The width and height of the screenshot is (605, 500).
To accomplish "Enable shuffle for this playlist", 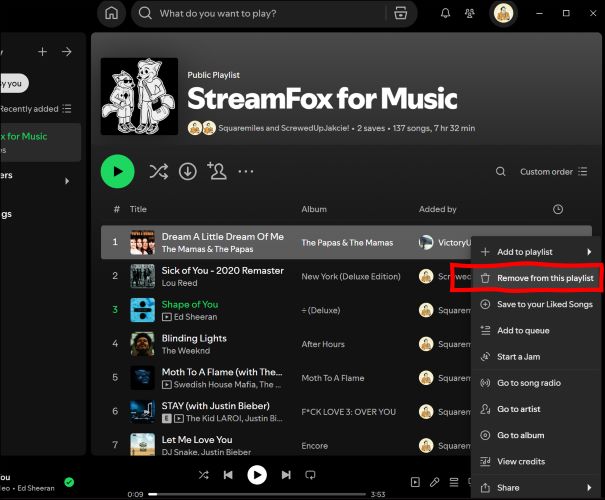I will 159,172.
